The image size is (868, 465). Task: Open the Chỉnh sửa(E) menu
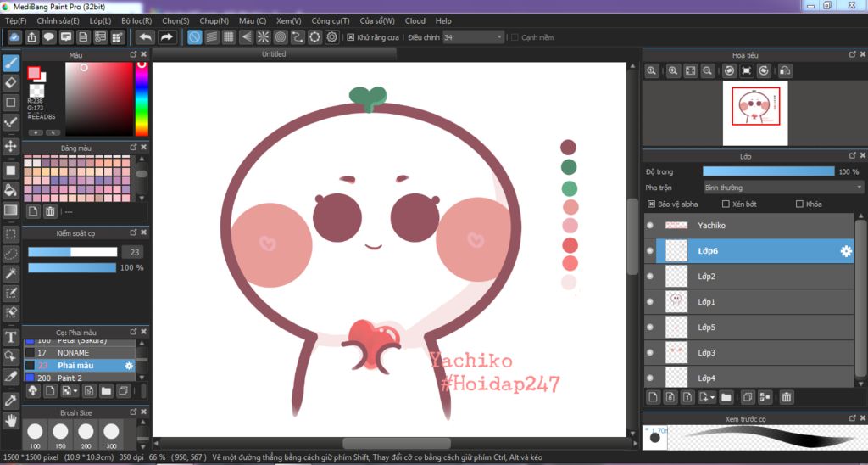[58, 20]
